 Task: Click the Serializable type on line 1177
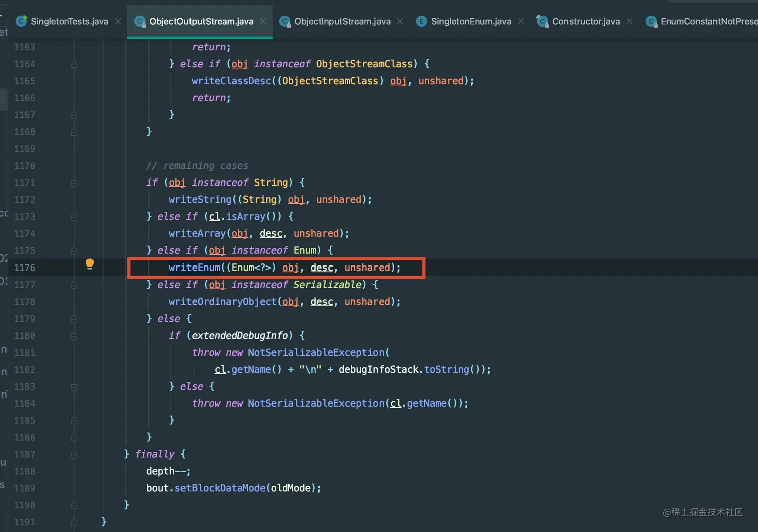click(x=327, y=285)
